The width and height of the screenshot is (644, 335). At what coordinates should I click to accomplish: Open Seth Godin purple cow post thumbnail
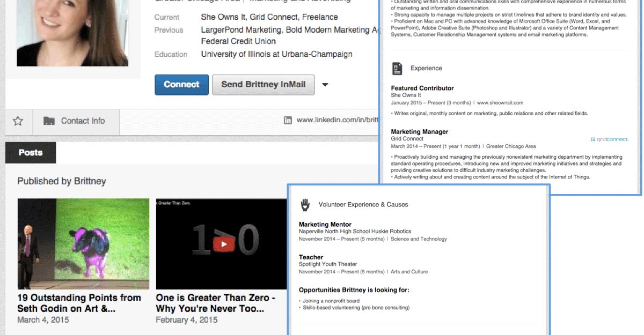[83, 244]
